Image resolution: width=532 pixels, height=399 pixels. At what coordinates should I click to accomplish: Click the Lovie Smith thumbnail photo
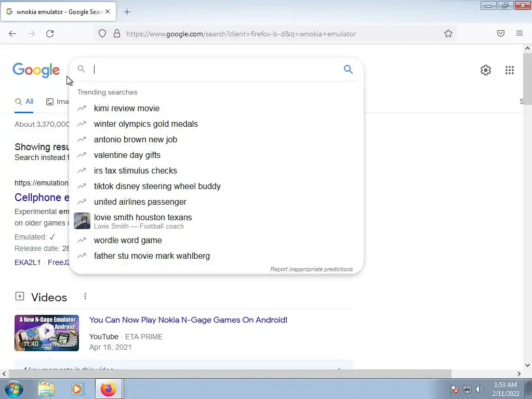[x=82, y=221]
